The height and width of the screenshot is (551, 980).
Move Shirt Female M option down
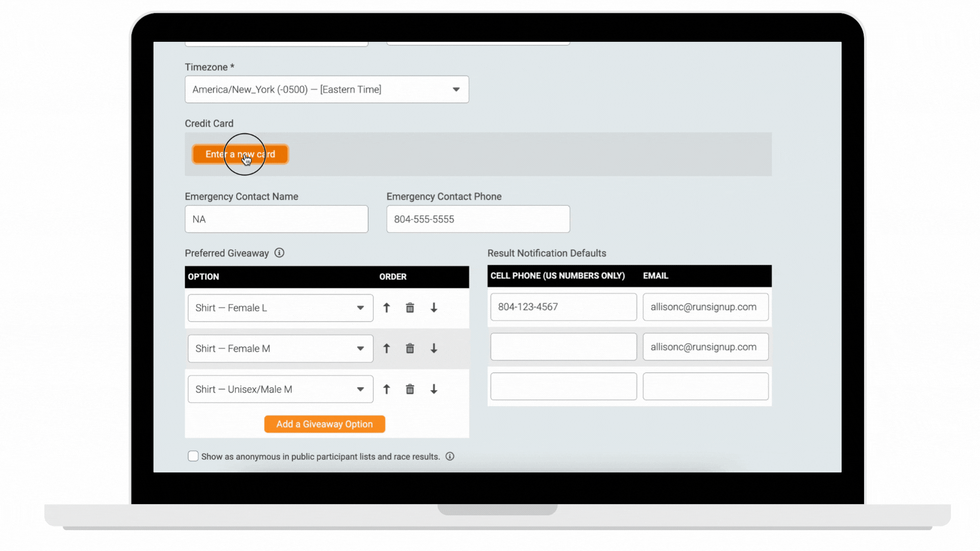[x=434, y=348]
